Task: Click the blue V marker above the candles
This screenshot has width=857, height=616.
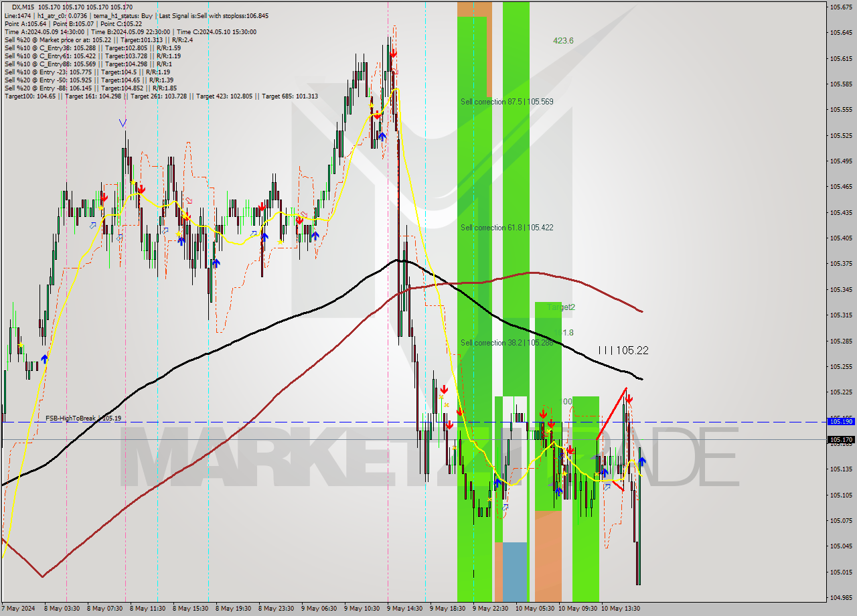Action: coord(123,123)
